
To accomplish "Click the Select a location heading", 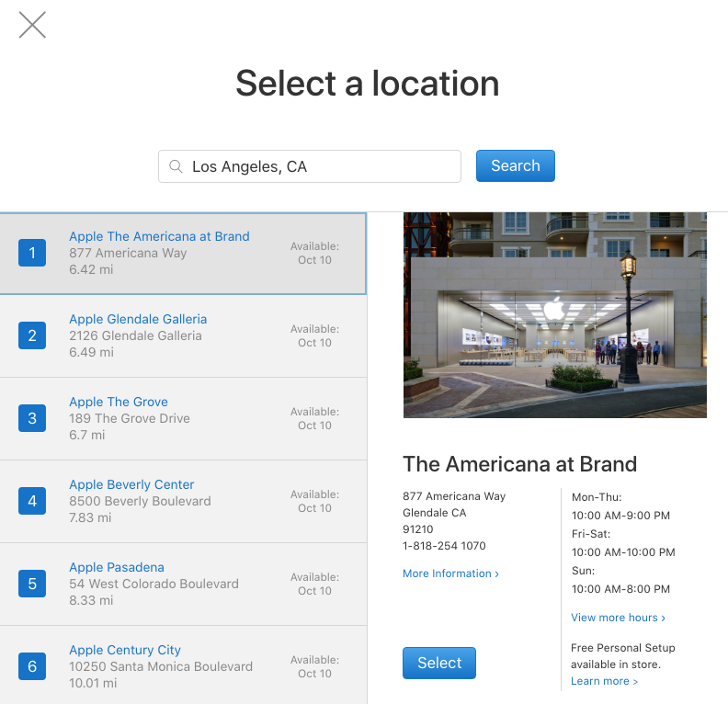I will [x=368, y=84].
